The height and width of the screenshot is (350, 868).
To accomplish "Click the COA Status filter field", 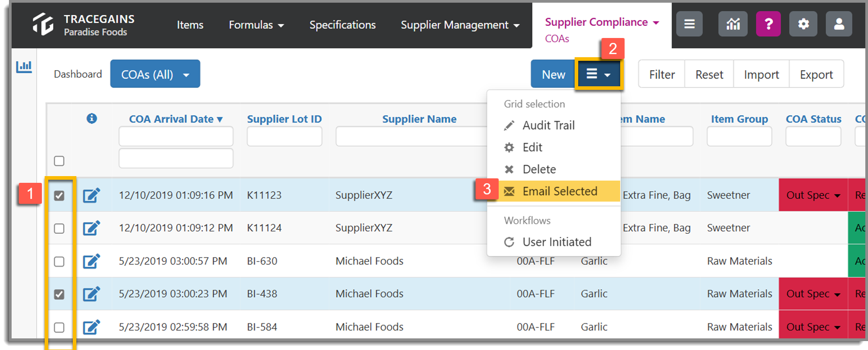I will coord(814,136).
